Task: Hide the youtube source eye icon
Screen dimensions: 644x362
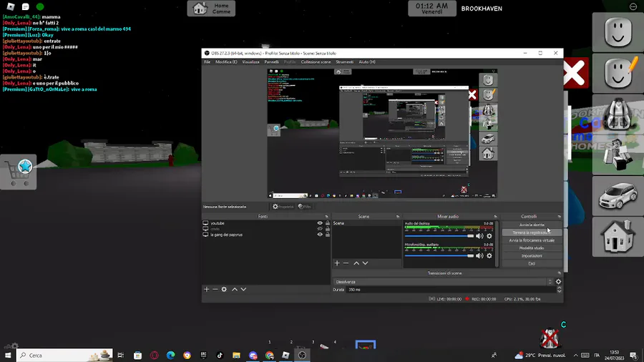Action: point(320,223)
